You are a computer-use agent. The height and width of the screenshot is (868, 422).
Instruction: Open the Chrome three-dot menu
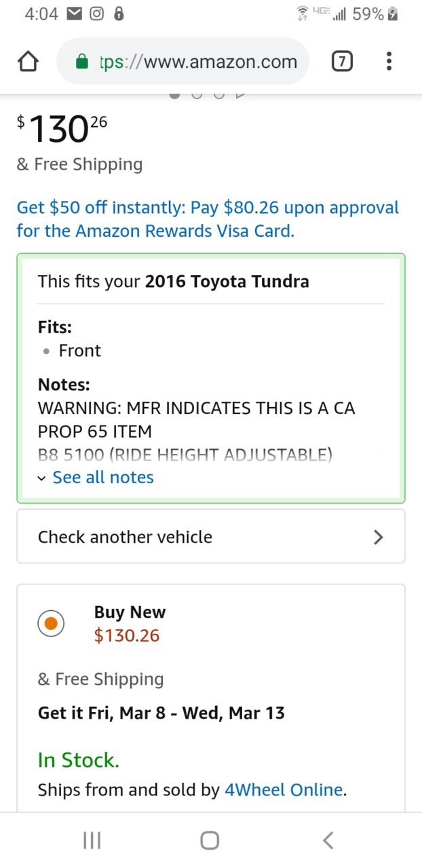point(389,62)
